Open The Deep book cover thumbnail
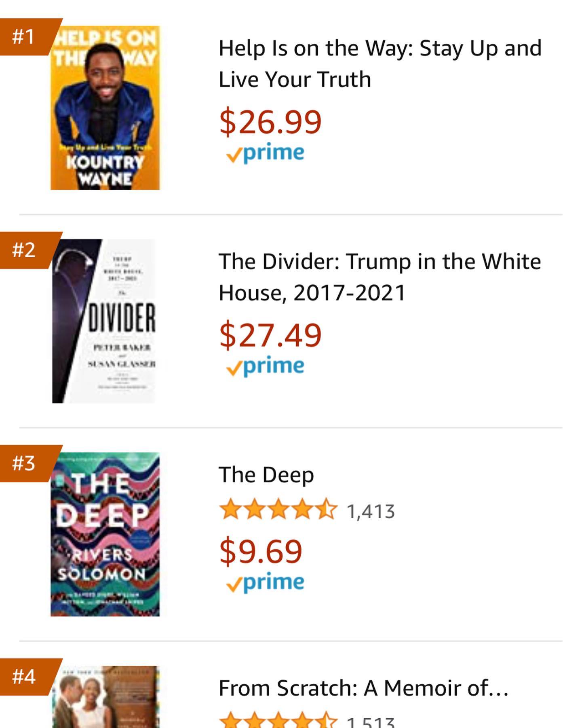582x728 pixels. coord(105,534)
